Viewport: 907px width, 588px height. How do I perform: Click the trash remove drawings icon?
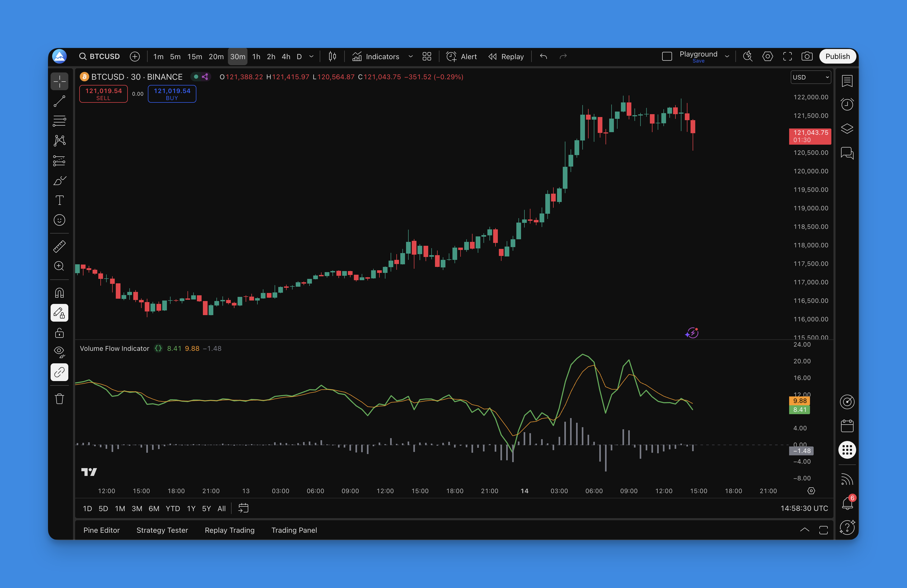click(59, 399)
